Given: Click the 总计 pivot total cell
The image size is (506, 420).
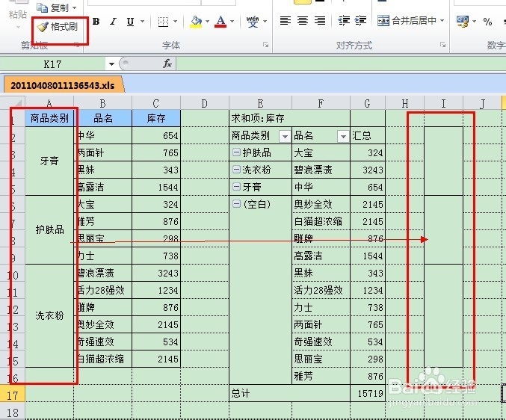Looking at the screenshot, I should click(x=289, y=393).
